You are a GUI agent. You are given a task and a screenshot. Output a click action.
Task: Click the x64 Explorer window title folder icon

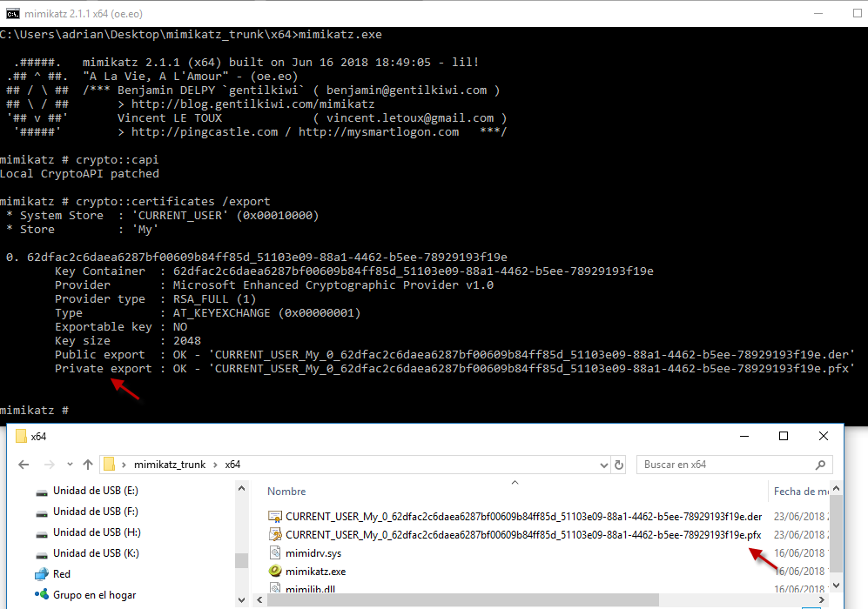pyautogui.click(x=21, y=436)
